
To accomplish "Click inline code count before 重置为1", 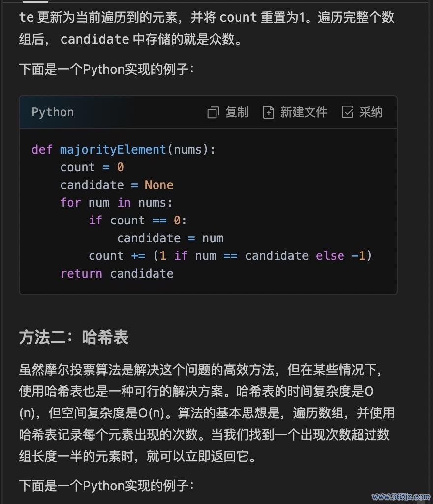I will [x=238, y=17].
